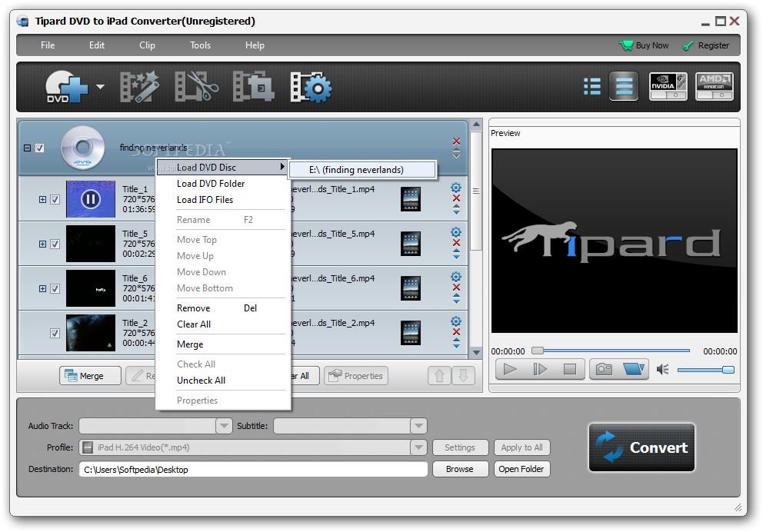Open the File menu
The height and width of the screenshot is (532, 763).
[x=48, y=45]
